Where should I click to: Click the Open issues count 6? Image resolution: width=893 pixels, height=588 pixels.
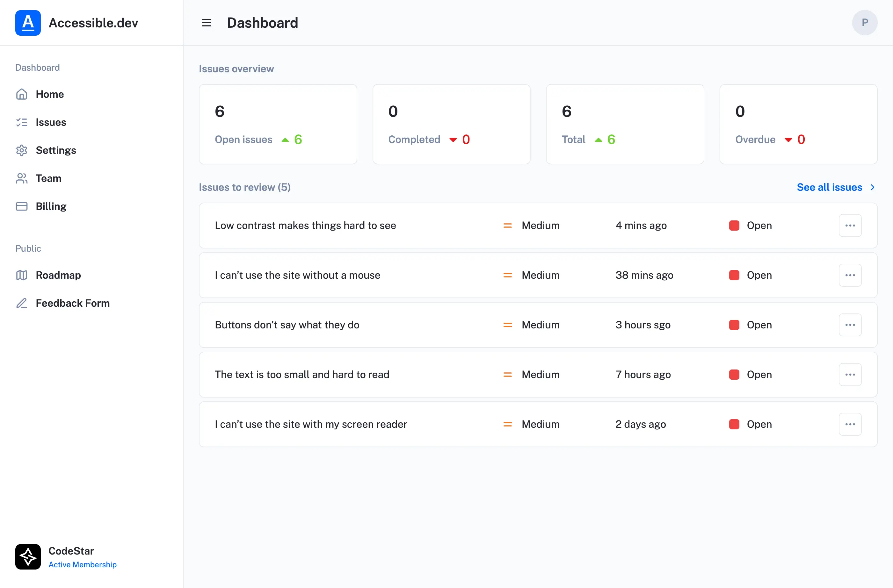220,111
